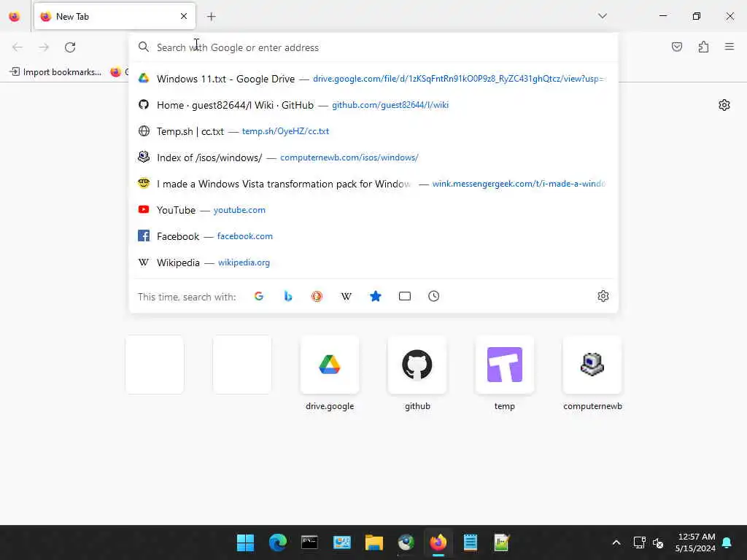Launch Microsoft Edge from taskbar

(x=278, y=542)
